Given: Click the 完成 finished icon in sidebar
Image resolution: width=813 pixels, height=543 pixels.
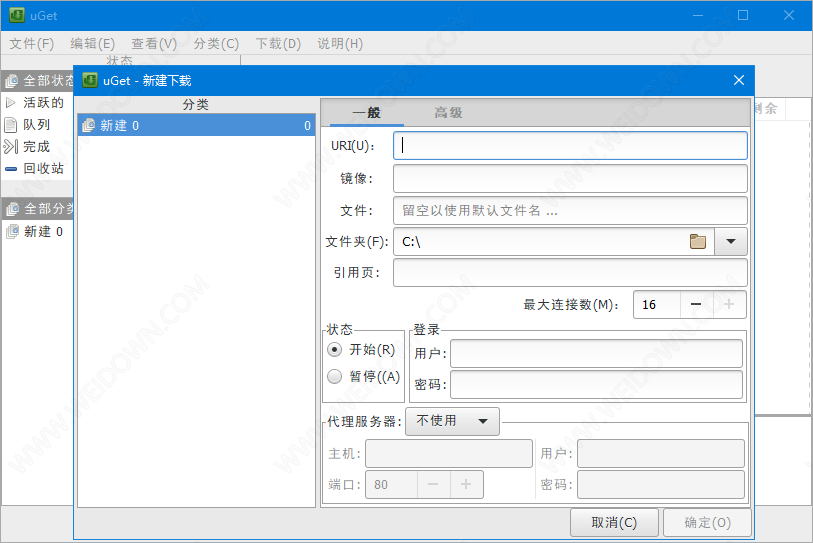Looking at the screenshot, I should tap(11, 147).
